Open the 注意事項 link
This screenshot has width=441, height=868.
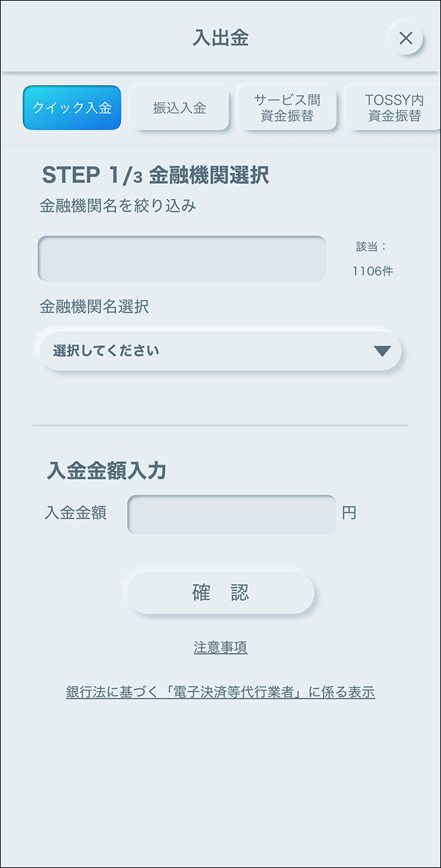point(220,648)
